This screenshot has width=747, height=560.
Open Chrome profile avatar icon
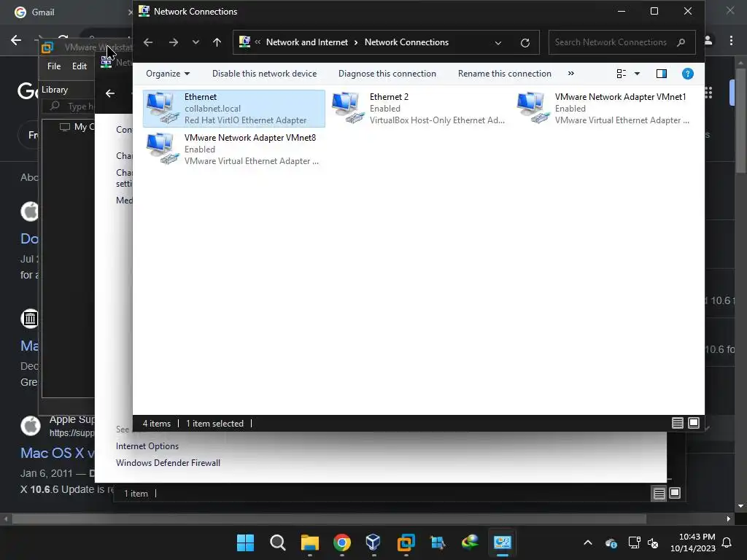click(709, 41)
